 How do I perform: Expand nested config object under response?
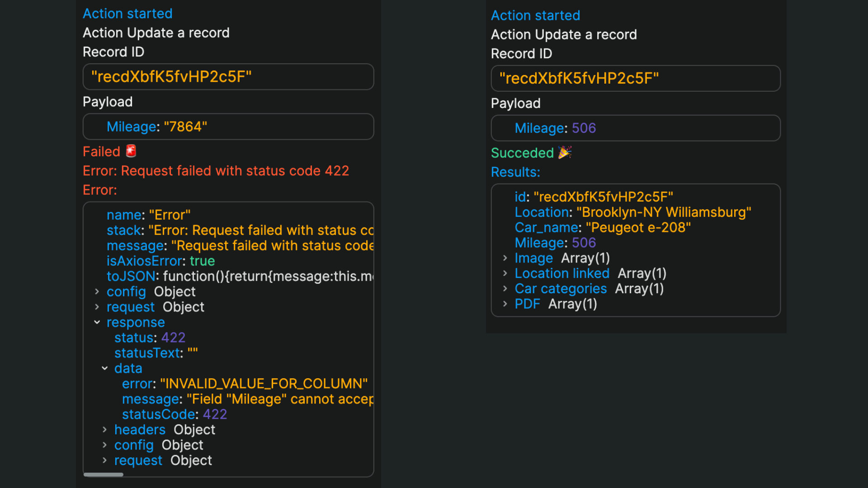click(x=104, y=445)
